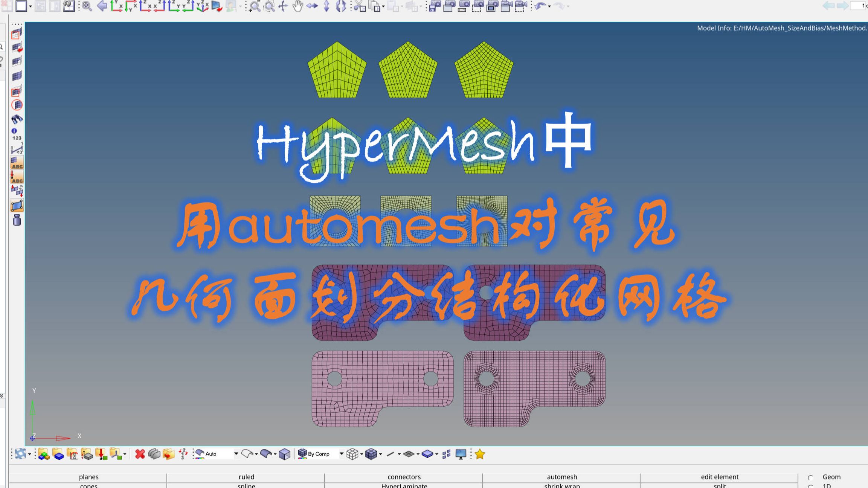Click the binoculars find icon in the left sidebar
Image resolution: width=868 pixels, height=488 pixels.
coord(17,119)
